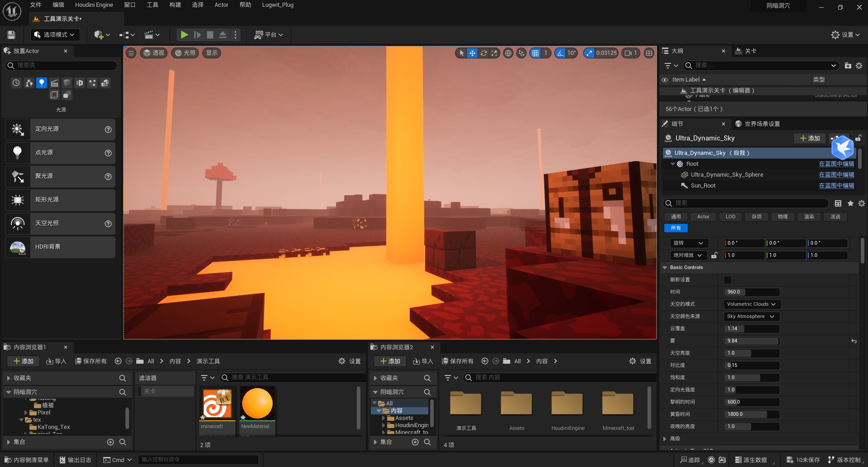Maximize or restore viewport layout
This screenshot has width=868, height=467.
tap(649, 53)
